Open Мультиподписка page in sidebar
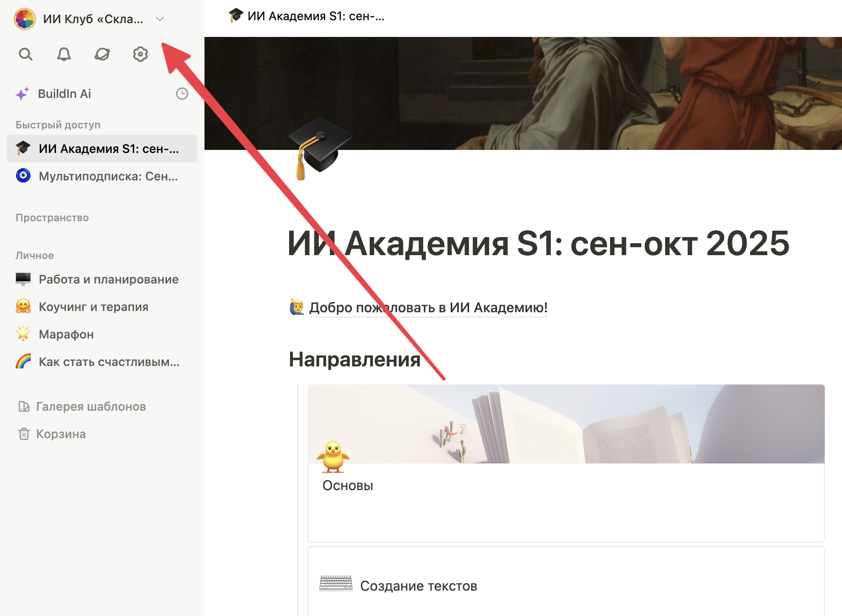The width and height of the screenshot is (842, 616). 108,176
